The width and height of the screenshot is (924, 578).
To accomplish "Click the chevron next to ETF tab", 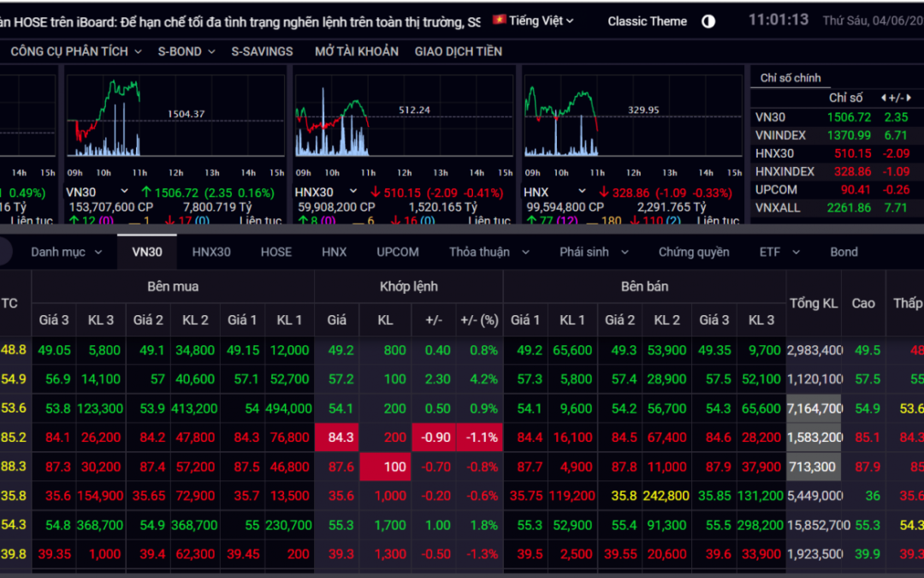I will [x=796, y=252].
